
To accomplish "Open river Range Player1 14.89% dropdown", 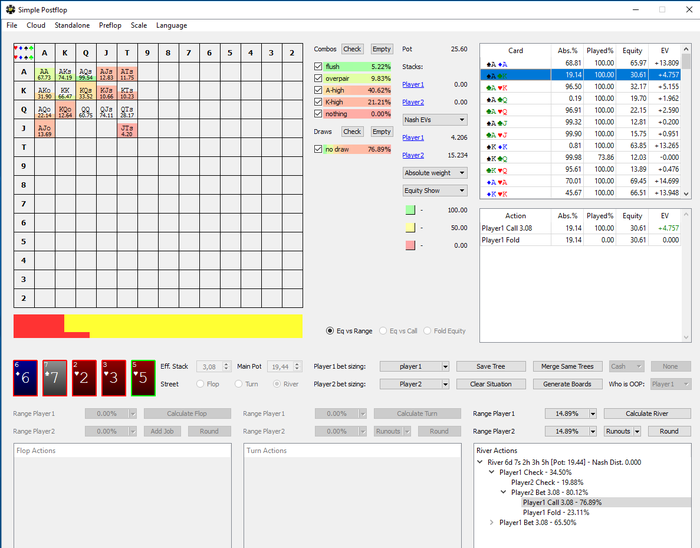I will point(571,414).
